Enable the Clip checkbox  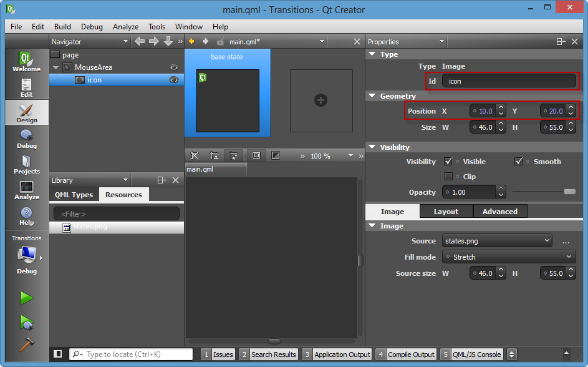pyautogui.click(x=448, y=177)
